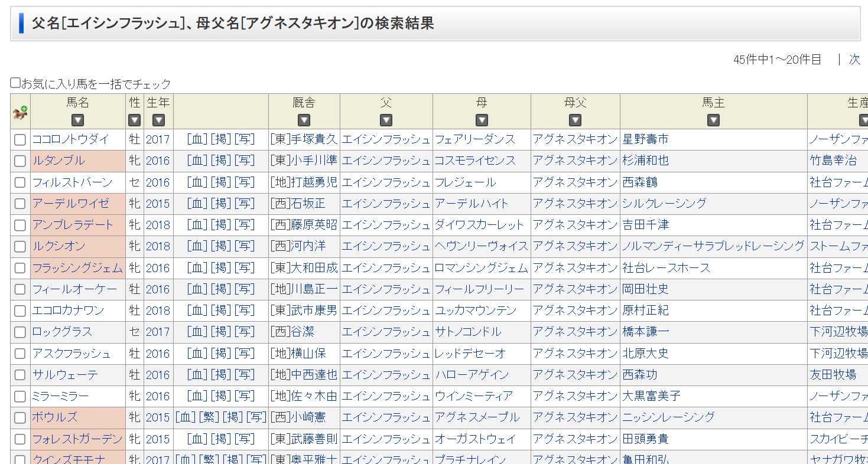Tick the checkbox for フィルストバーン
The height and width of the screenshot is (464, 868).
(x=20, y=182)
